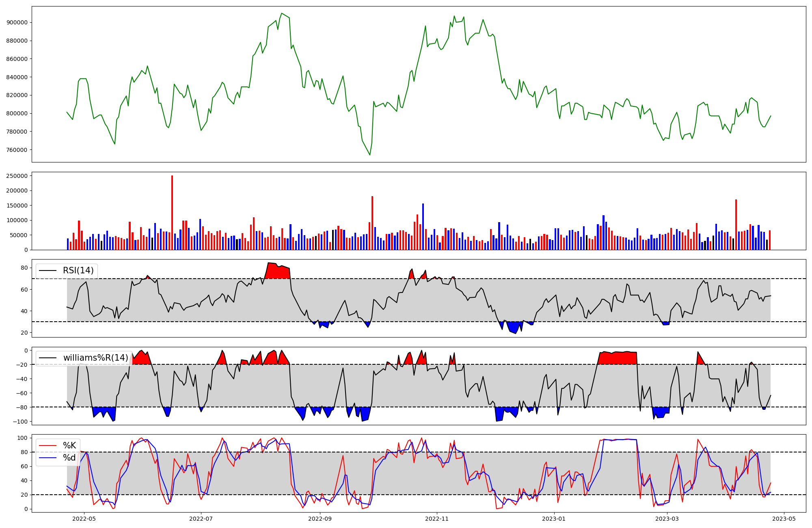Viewport: 812px width, 528px height.
Task: Click the %d legend entry text
Action: [x=69, y=458]
